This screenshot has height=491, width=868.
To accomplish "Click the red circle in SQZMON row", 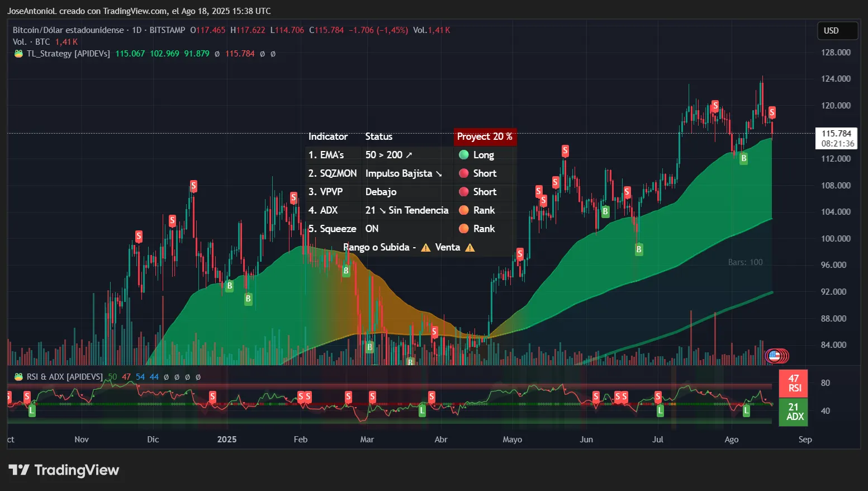I will click(463, 173).
